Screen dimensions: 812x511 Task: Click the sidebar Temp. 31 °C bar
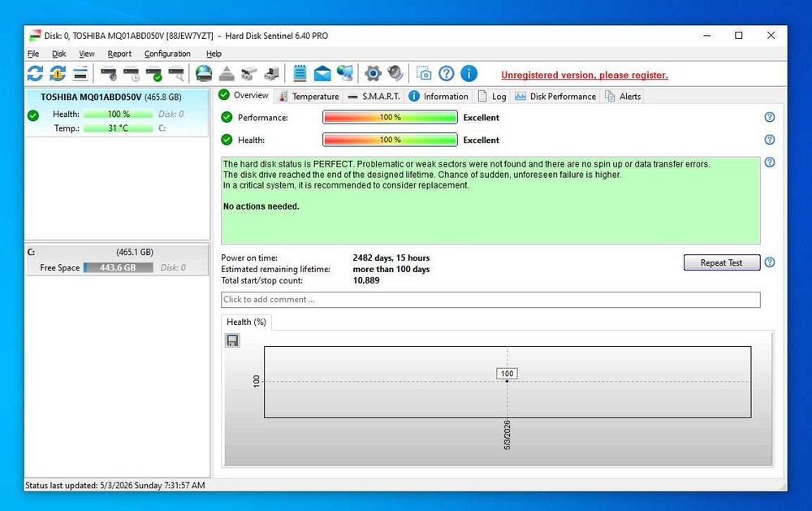pyautogui.click(x=118, y=128)
